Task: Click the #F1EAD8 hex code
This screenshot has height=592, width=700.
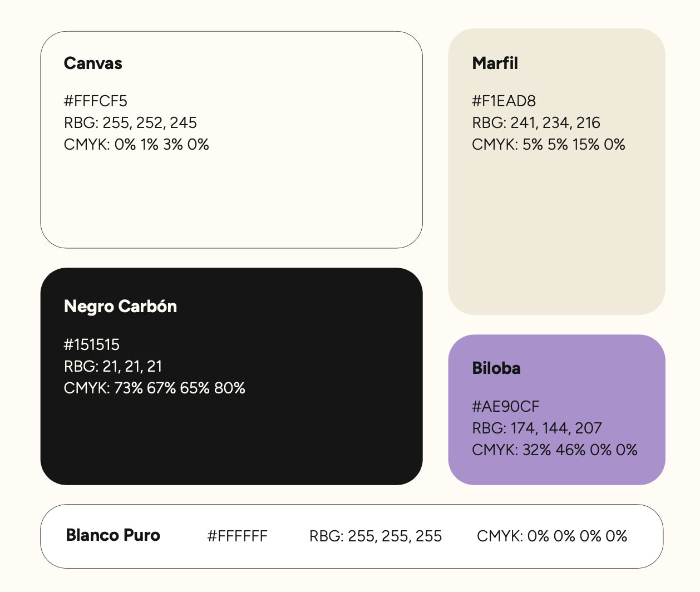Action: pos(504,101)
